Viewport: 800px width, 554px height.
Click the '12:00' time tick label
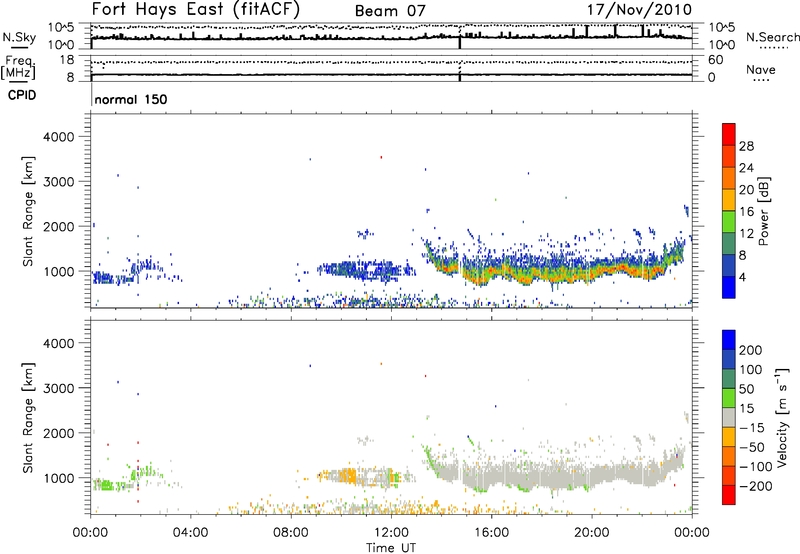pyautogui.click(x=391, y=533)
